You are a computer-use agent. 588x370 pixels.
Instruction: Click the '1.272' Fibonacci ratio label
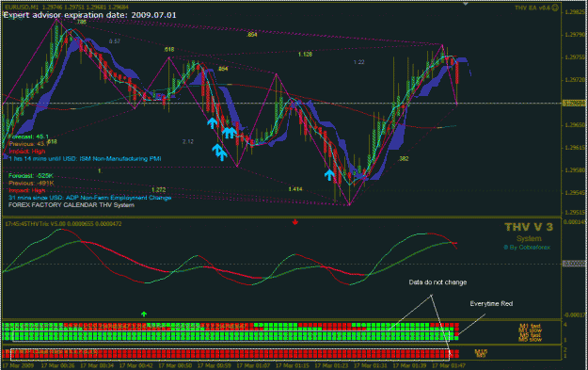click(x=159, y=189)
